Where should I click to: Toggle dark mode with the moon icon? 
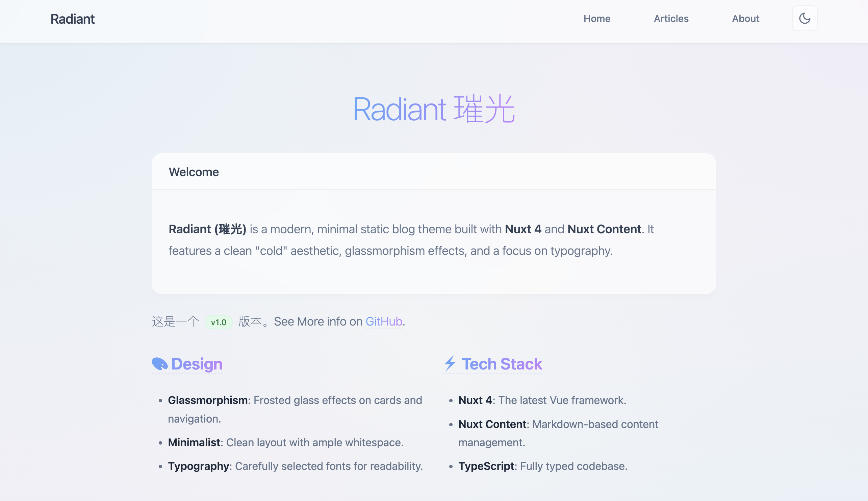click(x=805, y=19)
